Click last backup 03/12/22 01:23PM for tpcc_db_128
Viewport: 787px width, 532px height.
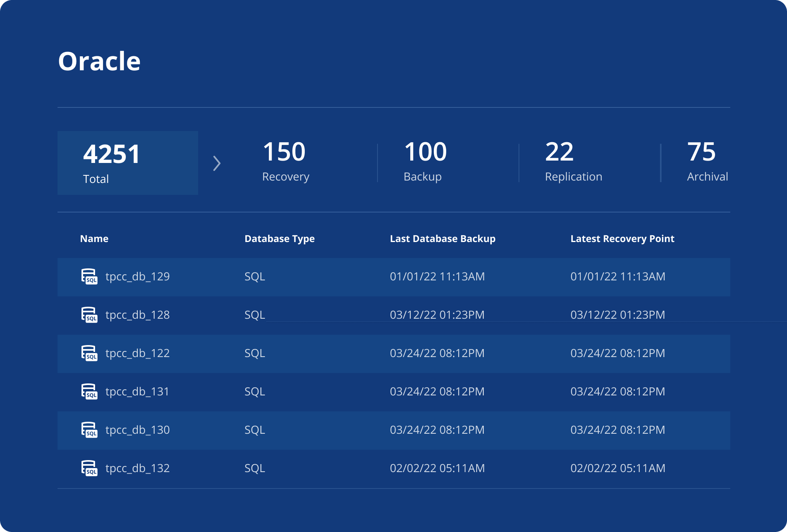437,315
